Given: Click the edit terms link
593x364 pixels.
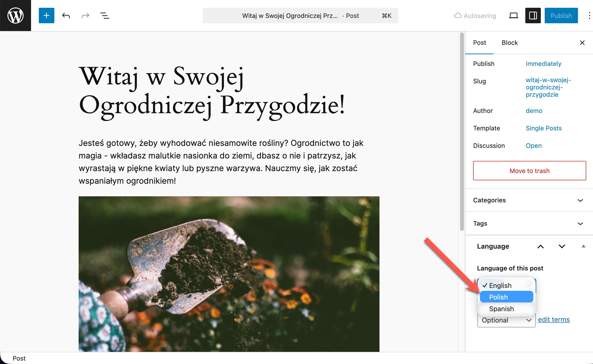Looking at the screenshot, I should pos(554,319).
